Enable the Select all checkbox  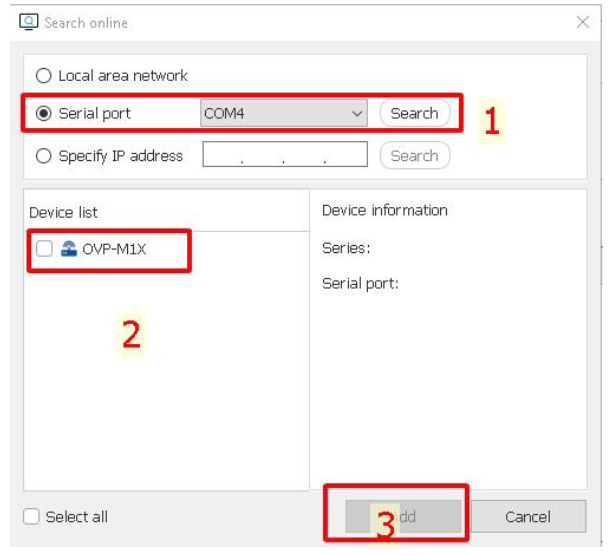click(x=32, y=517)
